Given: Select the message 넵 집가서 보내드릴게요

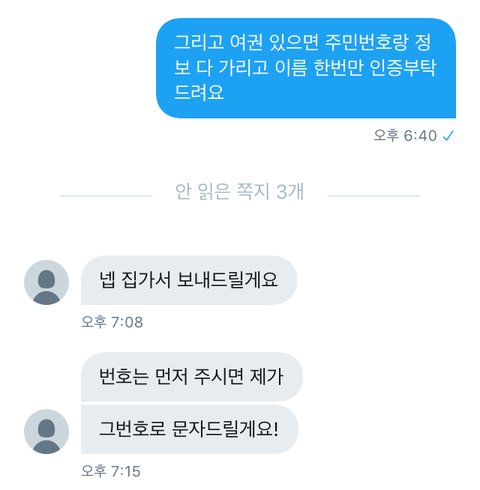Looking at the screenshot, I should pos(189,280).
